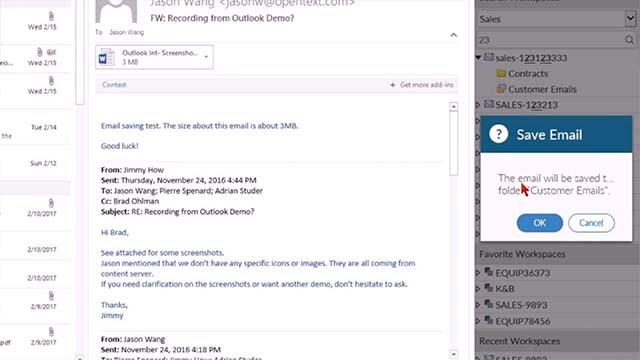Click the Save Email question mark icon

pyautogui.click(x=498, y=134)
